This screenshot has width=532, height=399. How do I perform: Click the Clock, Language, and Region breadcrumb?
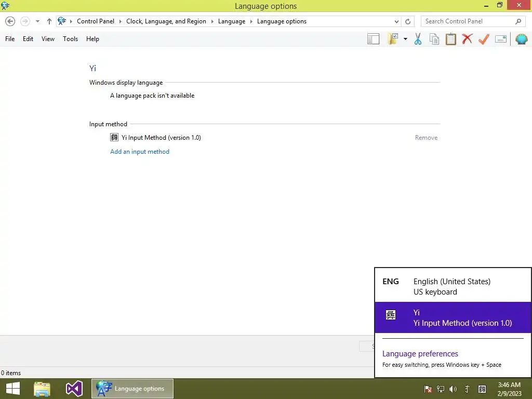click(166, 21)
